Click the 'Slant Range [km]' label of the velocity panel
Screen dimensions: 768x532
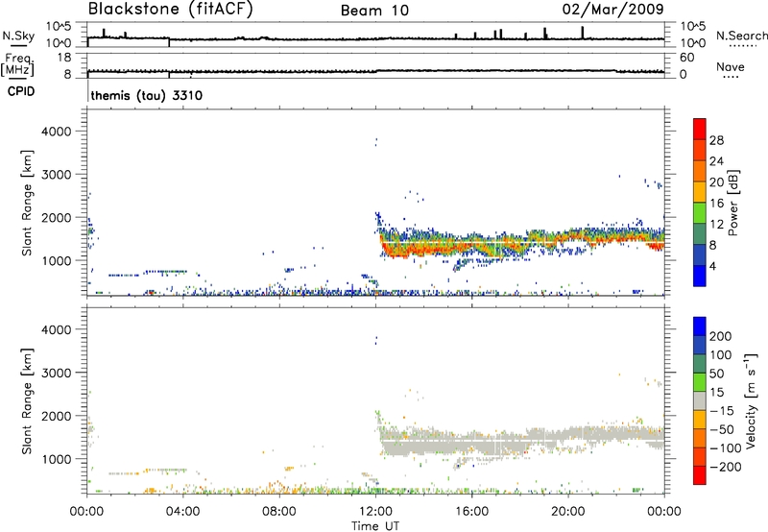coord(28,401)
